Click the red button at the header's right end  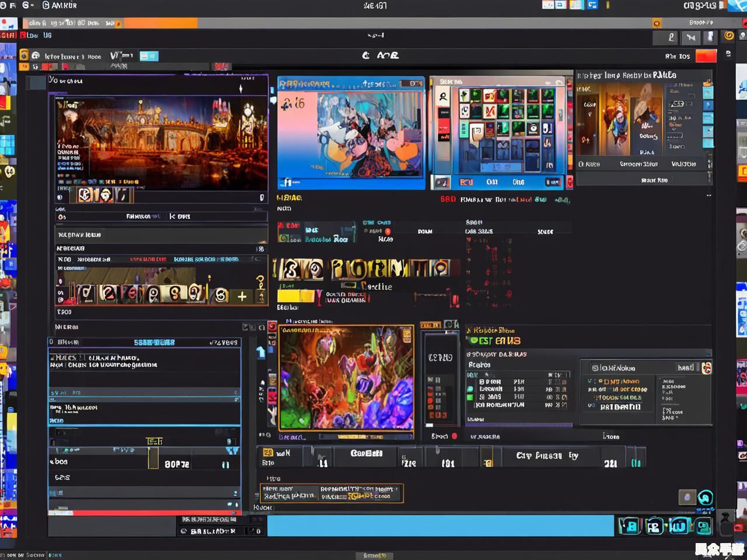click(x=706, y=56)
